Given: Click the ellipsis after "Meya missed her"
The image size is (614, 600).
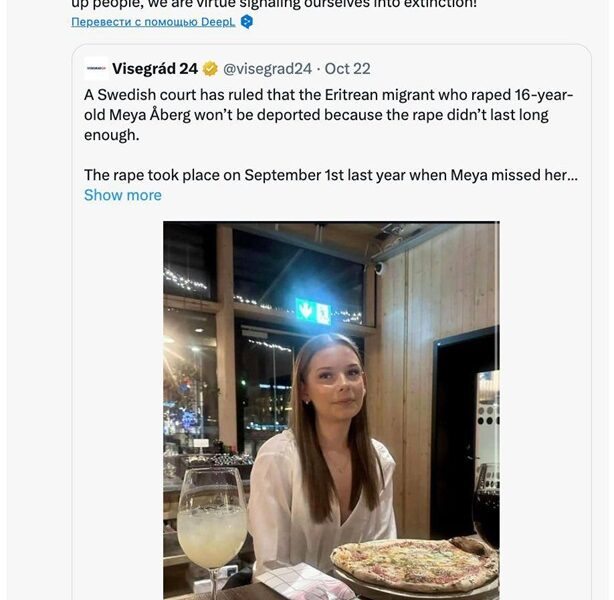Looking at the screenshot, I should pyautogui.click(x=572, y=175).
